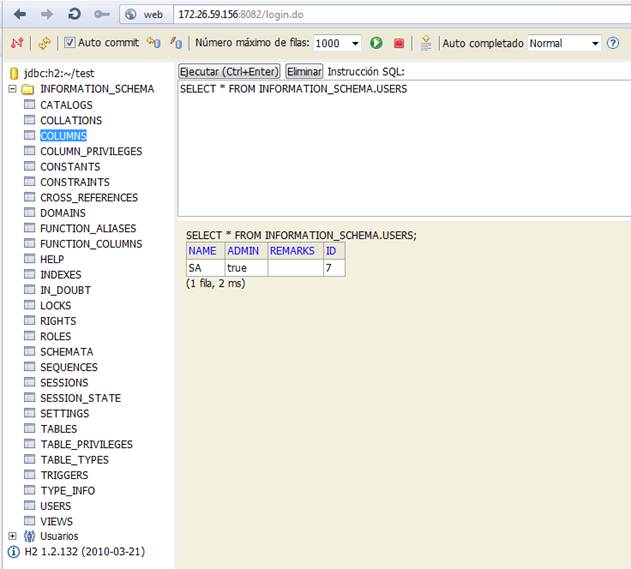Click the disconnect icon in toolbar

(17, 43)
